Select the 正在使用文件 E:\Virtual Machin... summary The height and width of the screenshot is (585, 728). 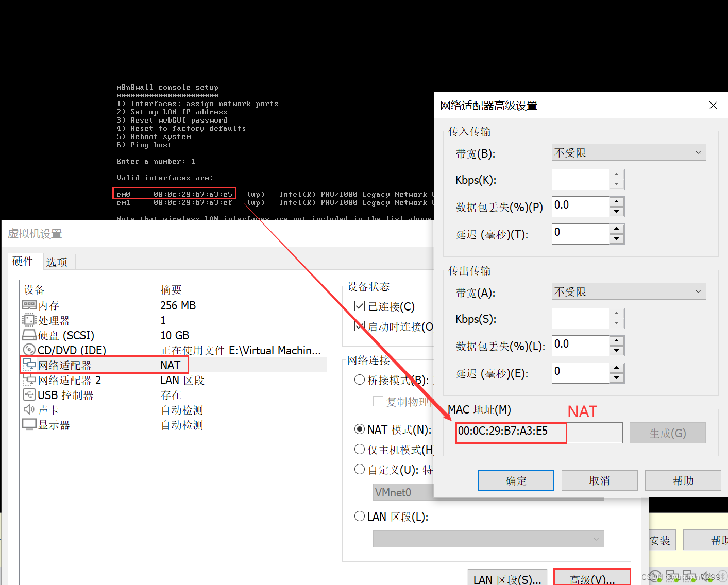pos(241,350)
